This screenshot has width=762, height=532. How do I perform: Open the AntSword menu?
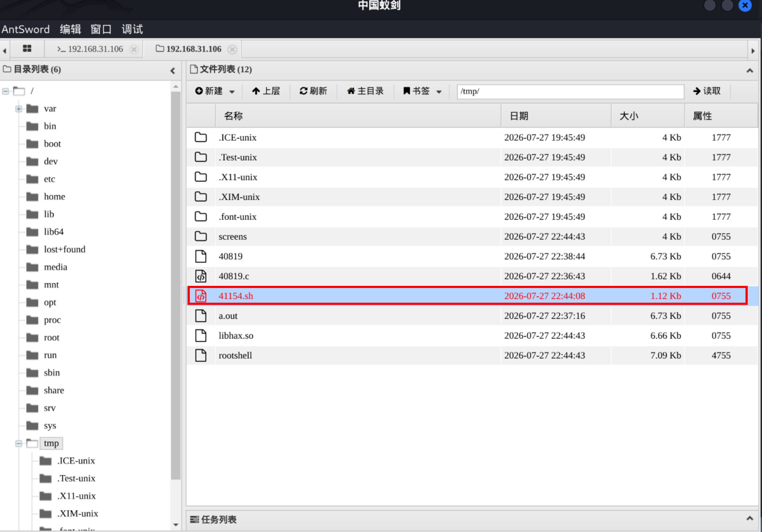point(26,29)
